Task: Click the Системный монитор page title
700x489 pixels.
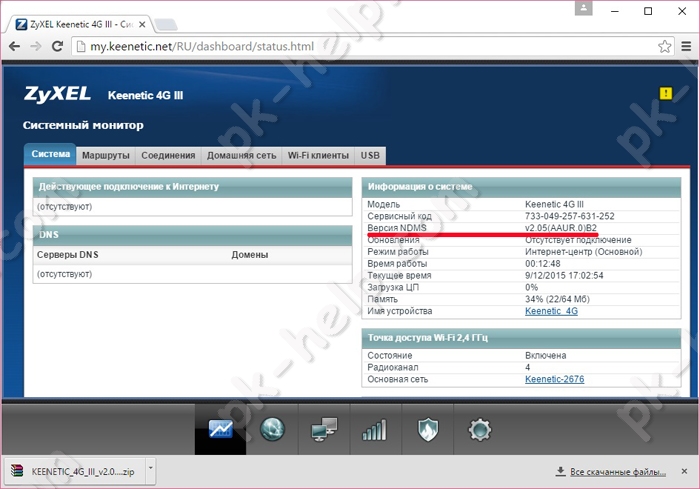Action: click(83, 125)
